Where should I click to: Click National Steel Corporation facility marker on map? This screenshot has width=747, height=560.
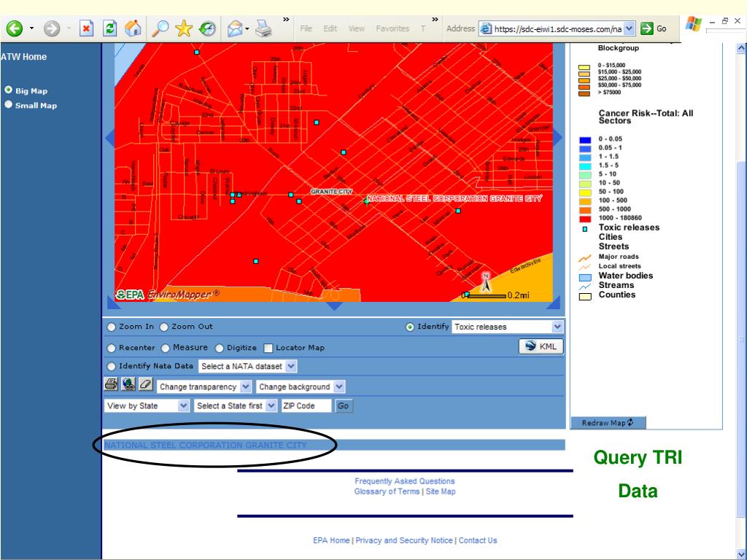[x=366, y=201]
